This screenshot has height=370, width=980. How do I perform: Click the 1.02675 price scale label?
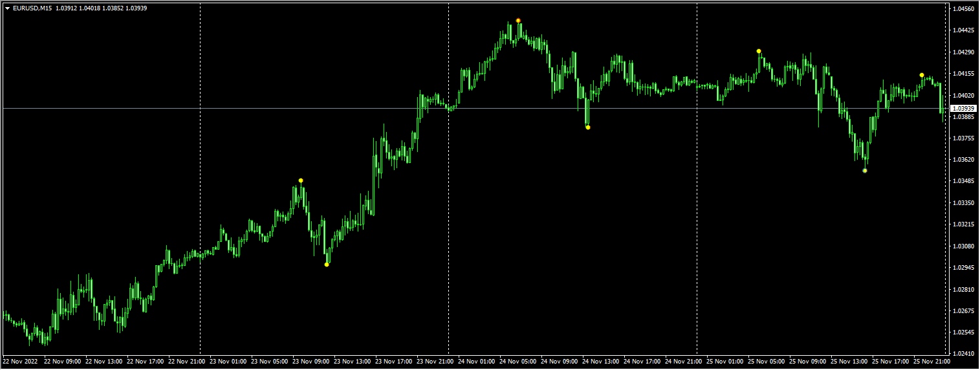click(x=964, y=311)
